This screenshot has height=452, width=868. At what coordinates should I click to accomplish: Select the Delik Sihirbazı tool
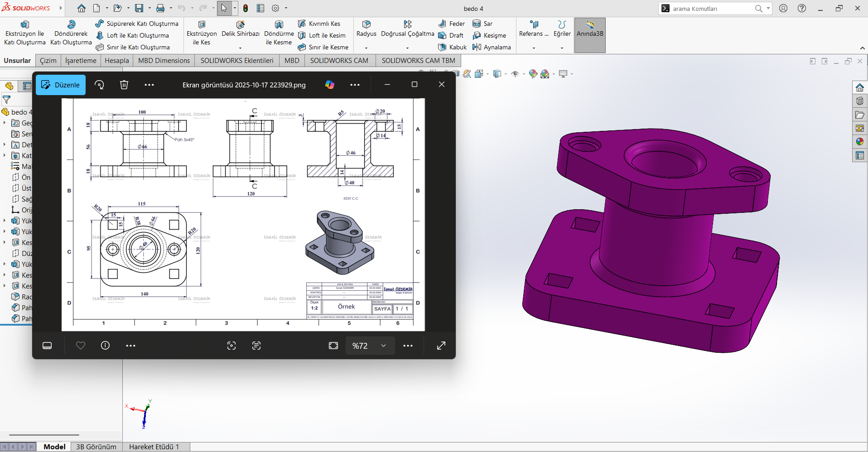240,29
